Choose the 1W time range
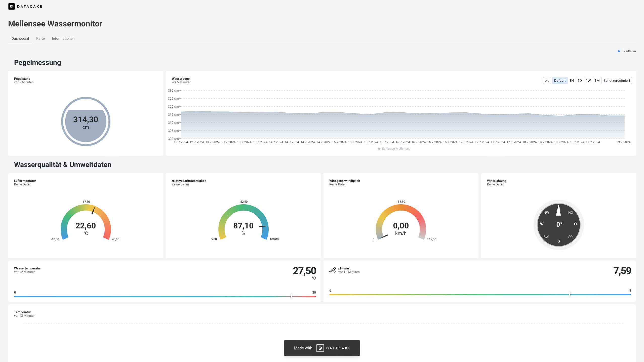Viewport: 644px width, 362px height. point(588,81)
